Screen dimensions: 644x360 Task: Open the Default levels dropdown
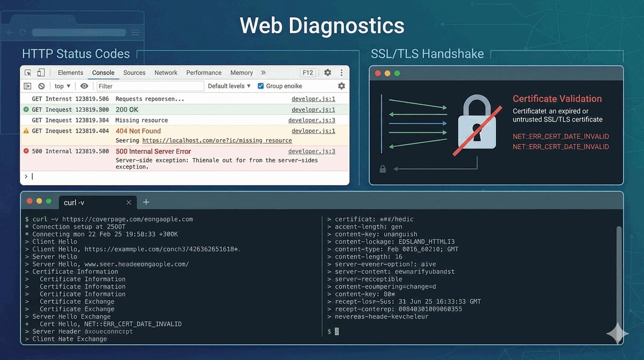pos(229,86)
